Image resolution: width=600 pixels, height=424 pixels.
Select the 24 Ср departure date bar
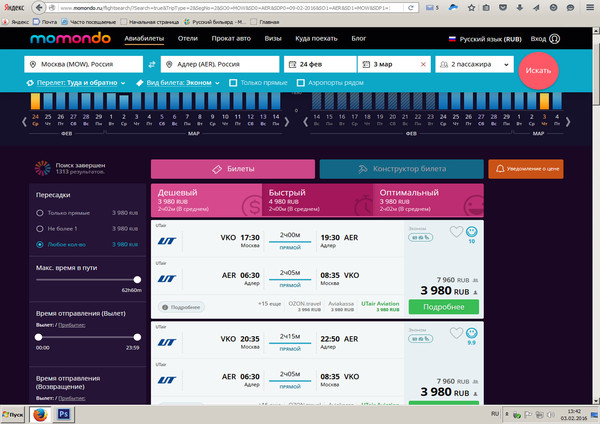coord(35,101)
